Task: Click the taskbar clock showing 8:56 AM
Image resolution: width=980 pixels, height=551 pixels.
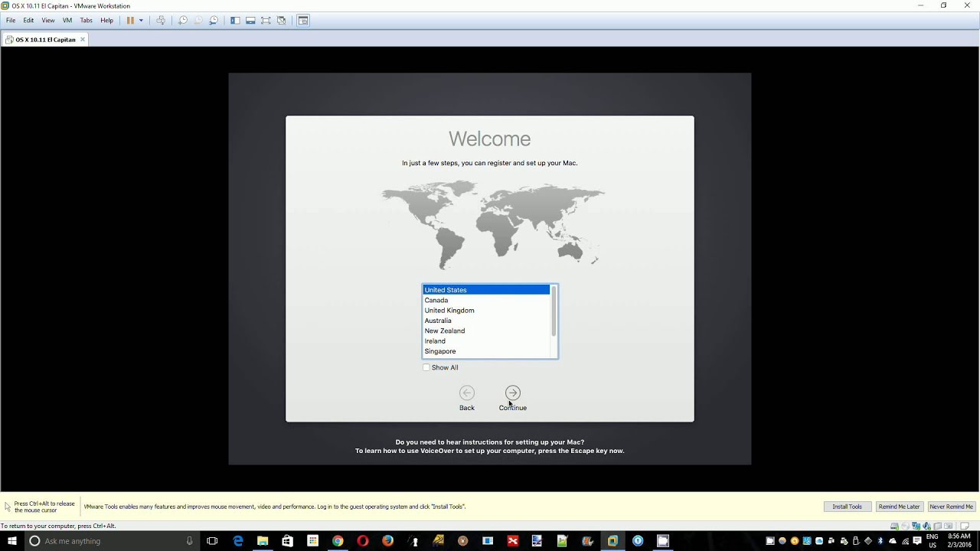Action: (x=959, y=541)
